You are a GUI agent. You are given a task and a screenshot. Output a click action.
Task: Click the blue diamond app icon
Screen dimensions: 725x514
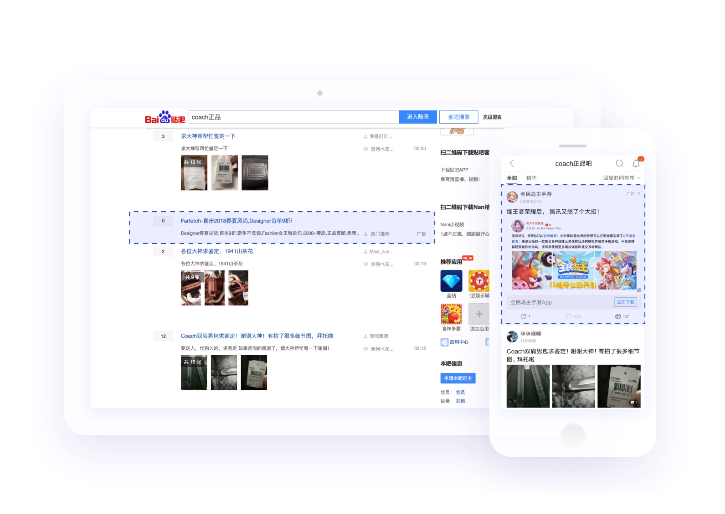click(x=451, y=281)
